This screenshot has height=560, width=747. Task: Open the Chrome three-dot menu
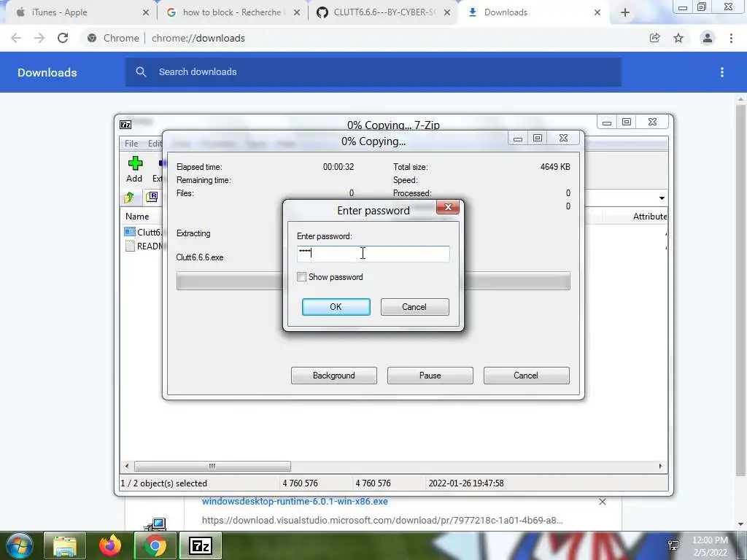coord(731,38)
